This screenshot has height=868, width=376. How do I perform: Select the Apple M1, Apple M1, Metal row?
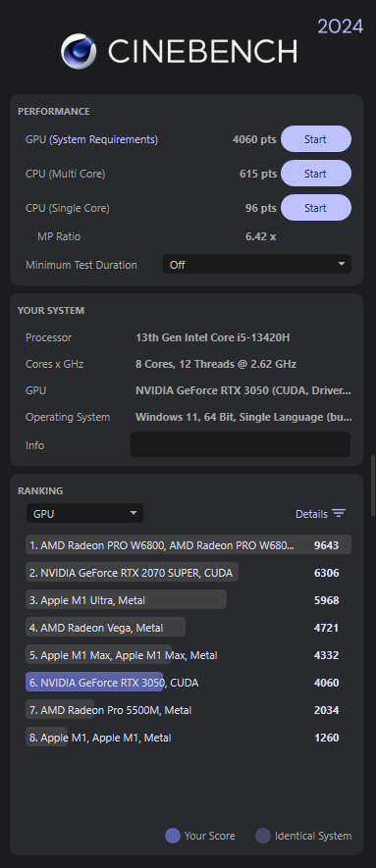[188, 738]
